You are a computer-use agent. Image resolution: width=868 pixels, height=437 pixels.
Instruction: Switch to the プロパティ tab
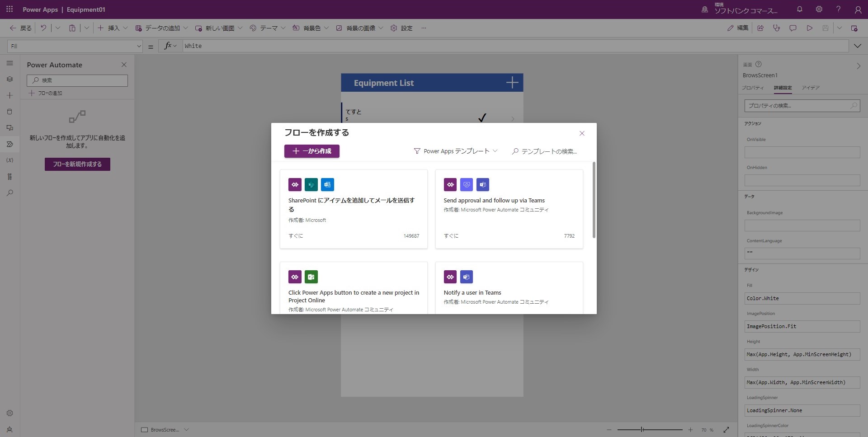tap(753, 88)
